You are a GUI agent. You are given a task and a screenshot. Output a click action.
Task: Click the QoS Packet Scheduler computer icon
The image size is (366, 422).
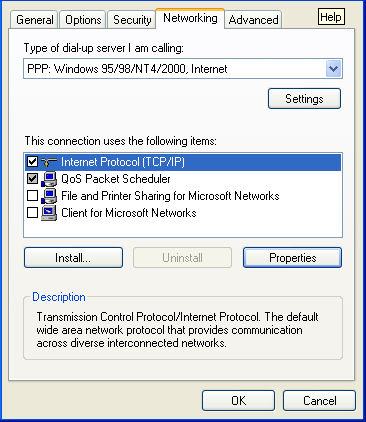tap(49, 179)
